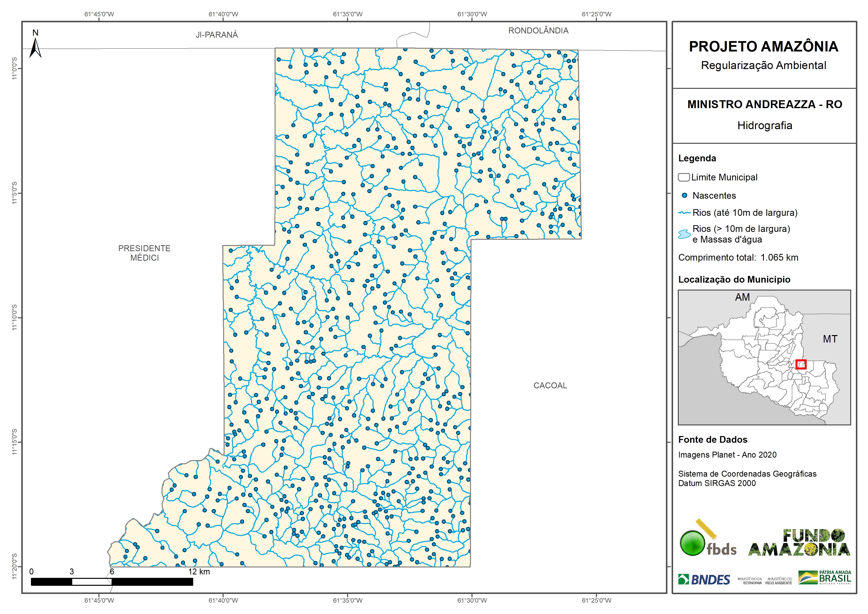Click the Nascentes blue dot legend symbol

684,196
